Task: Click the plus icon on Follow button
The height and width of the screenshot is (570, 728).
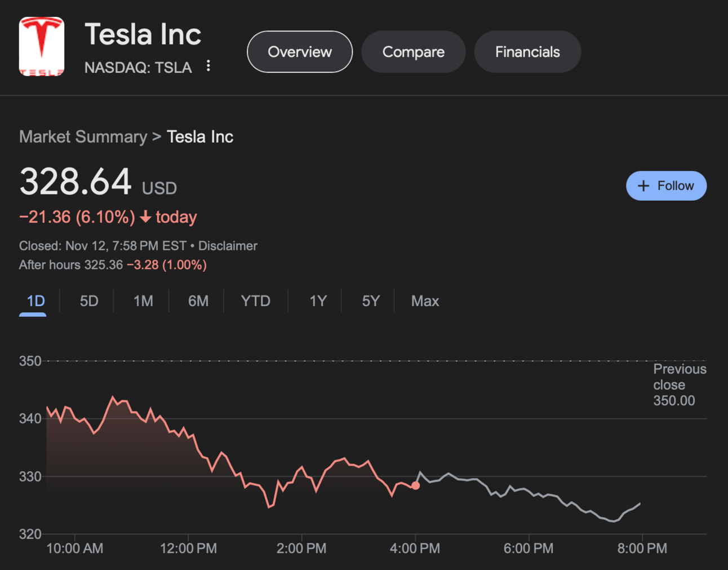Action: [643, 186]
